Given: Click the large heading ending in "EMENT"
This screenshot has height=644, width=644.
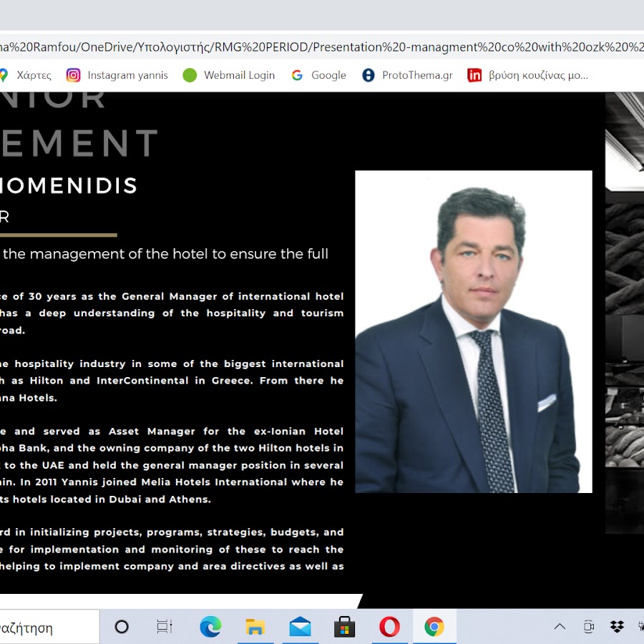Looking at the screenshot, I should [79, 142].
